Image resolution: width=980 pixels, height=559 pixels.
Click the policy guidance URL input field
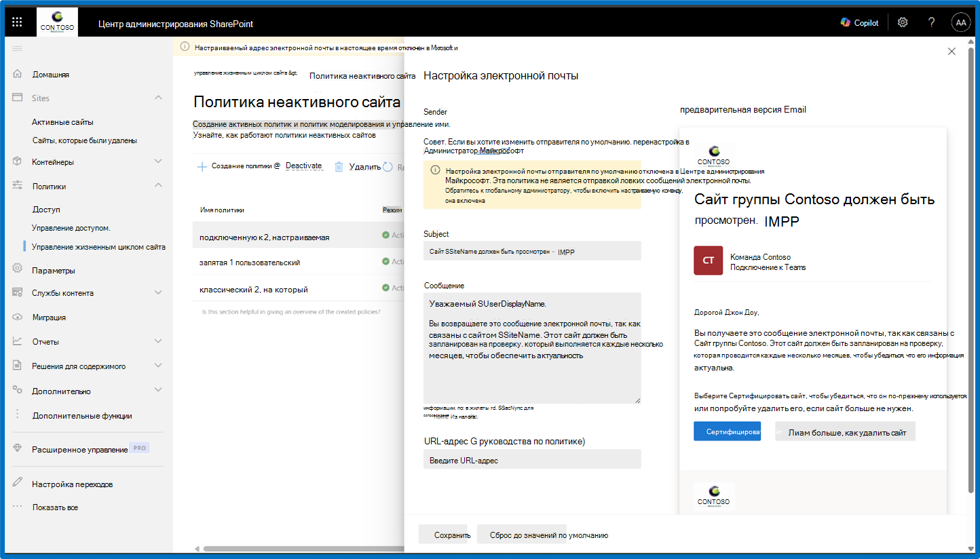tap(532, 459)
